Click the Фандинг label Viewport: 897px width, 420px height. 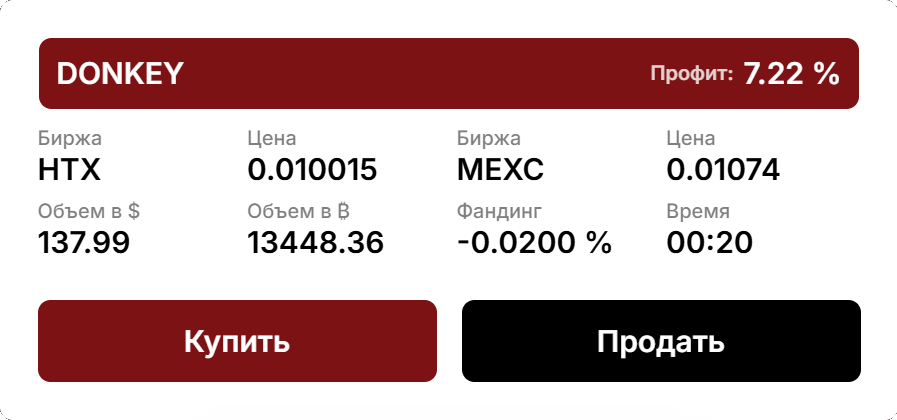pyautogui.click(x=499, y=211)
